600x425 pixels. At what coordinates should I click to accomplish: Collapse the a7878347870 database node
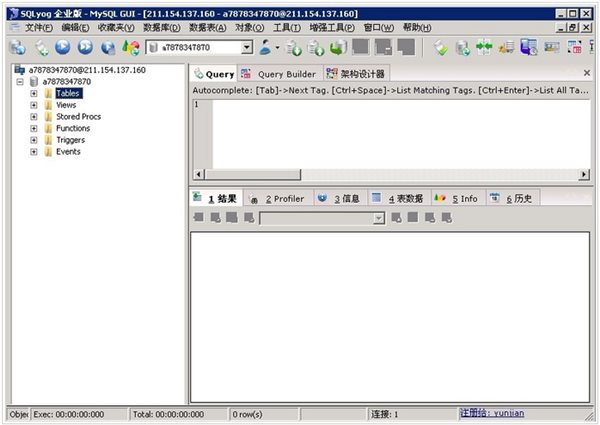click(x=20, y=81)
